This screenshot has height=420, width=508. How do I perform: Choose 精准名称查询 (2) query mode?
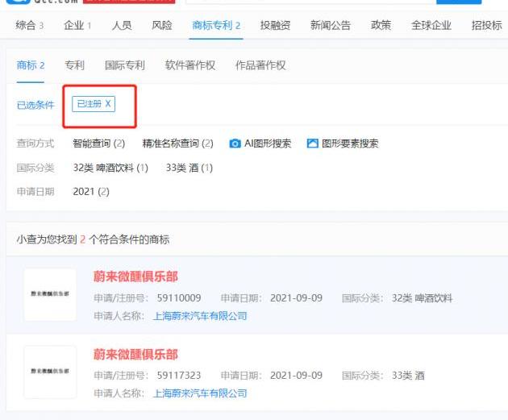click(178, 143)
